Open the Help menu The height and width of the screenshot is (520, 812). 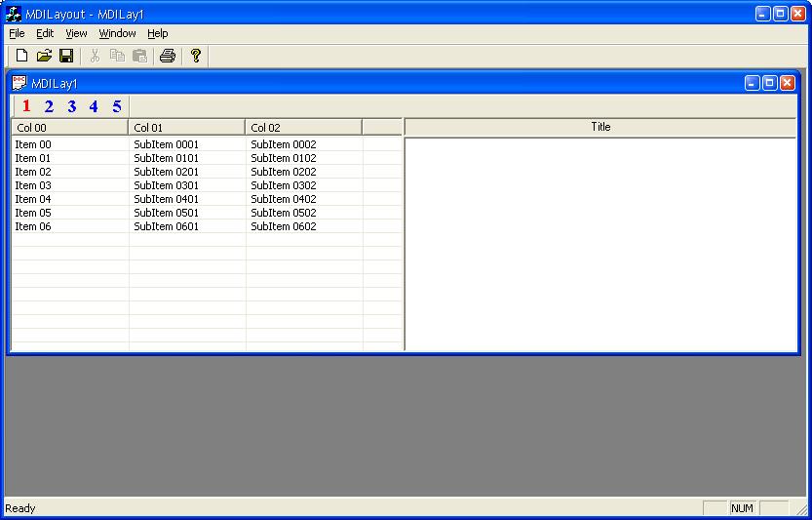[158, 34]
